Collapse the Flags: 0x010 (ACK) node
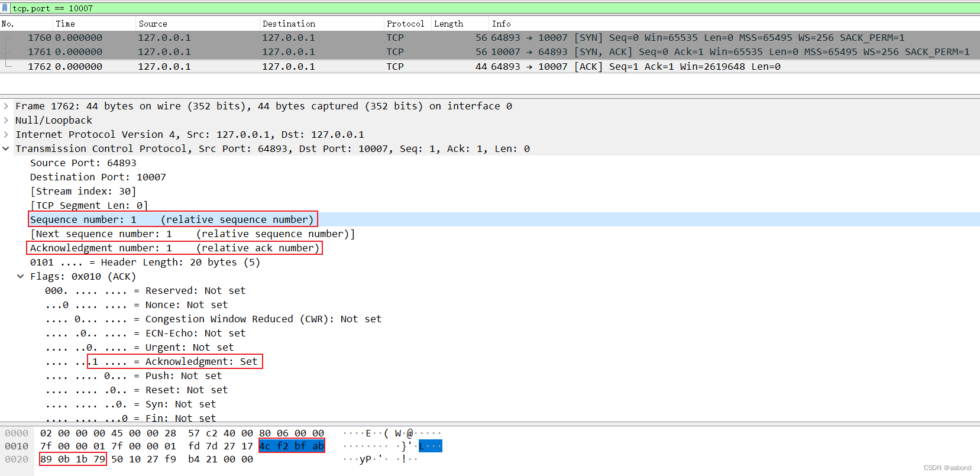Screen dimensions: 980x476 coord(21,277)
